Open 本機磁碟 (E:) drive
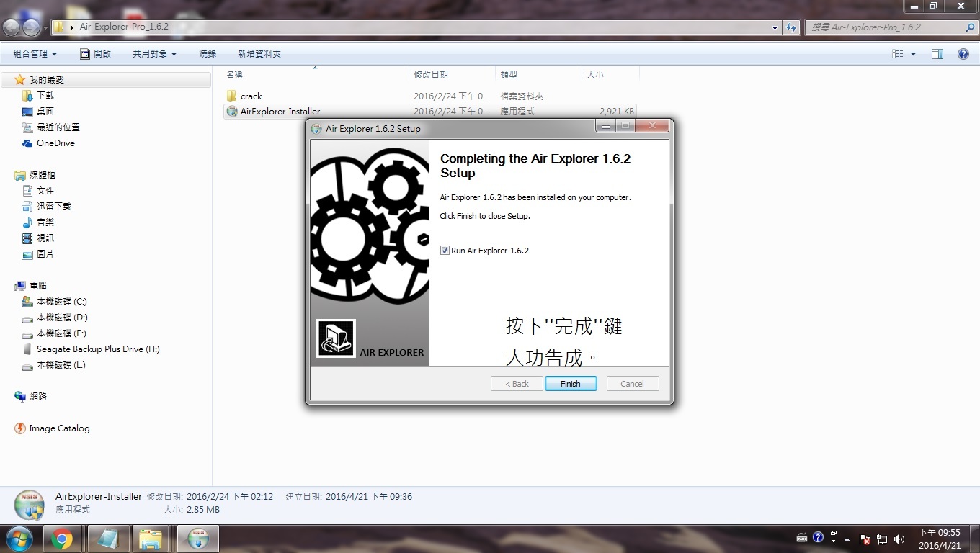 click(62, 333)
